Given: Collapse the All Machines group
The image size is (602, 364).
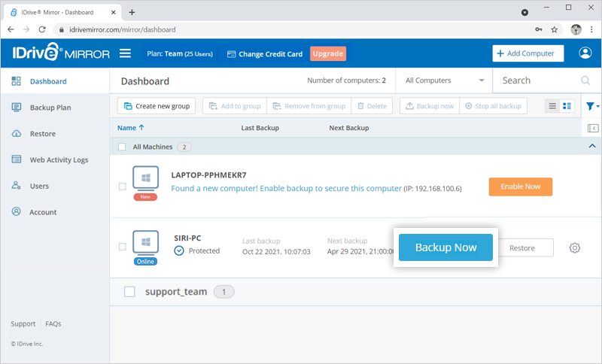Looking at the screenshot, I should 592,146.
